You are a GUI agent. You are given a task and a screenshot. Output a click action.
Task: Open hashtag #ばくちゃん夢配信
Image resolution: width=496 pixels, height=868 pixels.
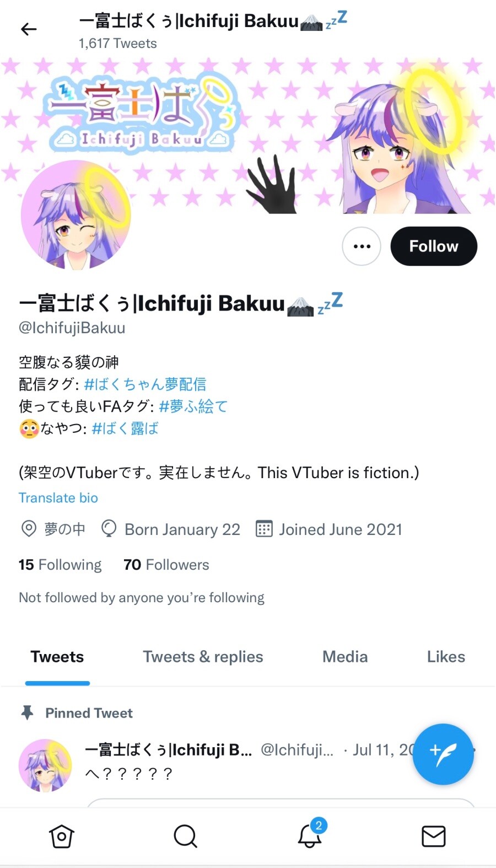coord(145,384)
